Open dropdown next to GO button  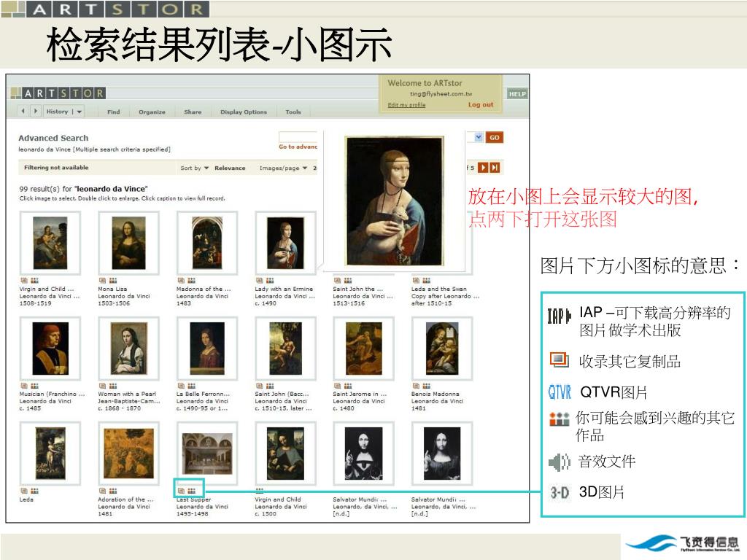pos(479,137)
